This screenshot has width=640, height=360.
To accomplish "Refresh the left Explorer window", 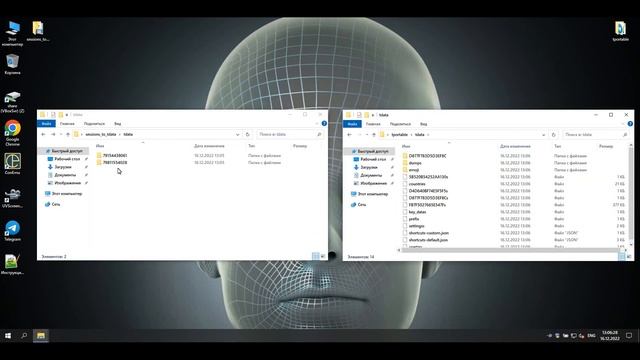I will pos(247,134).
